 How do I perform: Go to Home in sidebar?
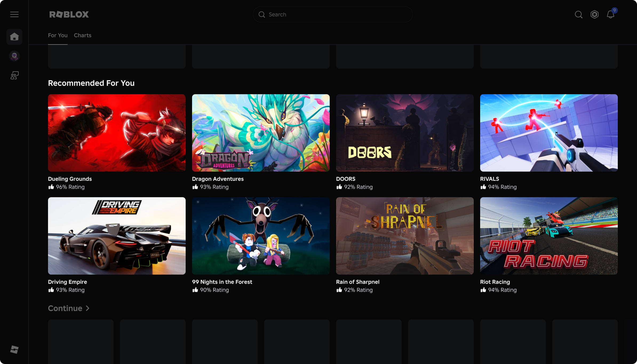click(x=14, y=37)
